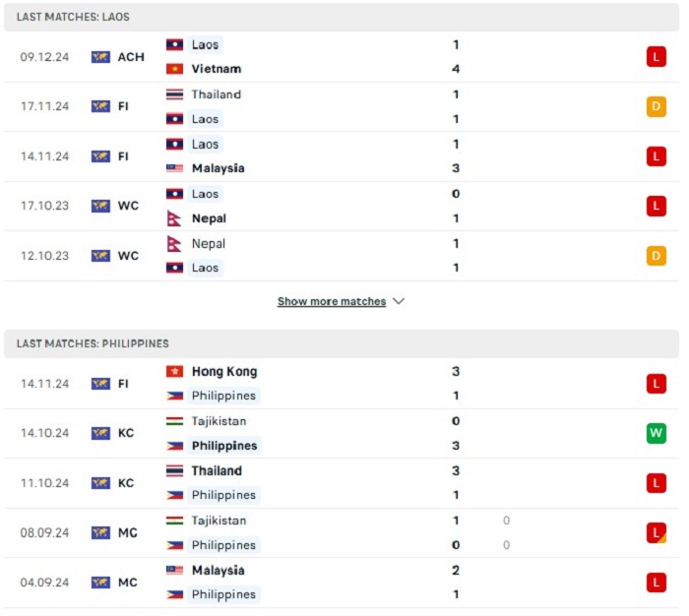The width and height of the screenshot is (689, 616).
Task: Open the 12.10.23 Nepal vs Laos match row
Action: coord(342,256)
